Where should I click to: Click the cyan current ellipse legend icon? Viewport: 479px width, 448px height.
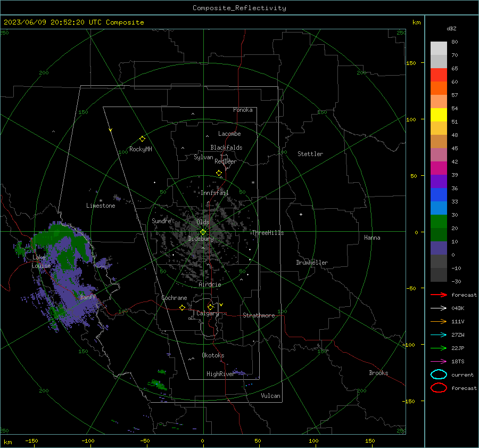pyautogui.click(x=439, y=374)
